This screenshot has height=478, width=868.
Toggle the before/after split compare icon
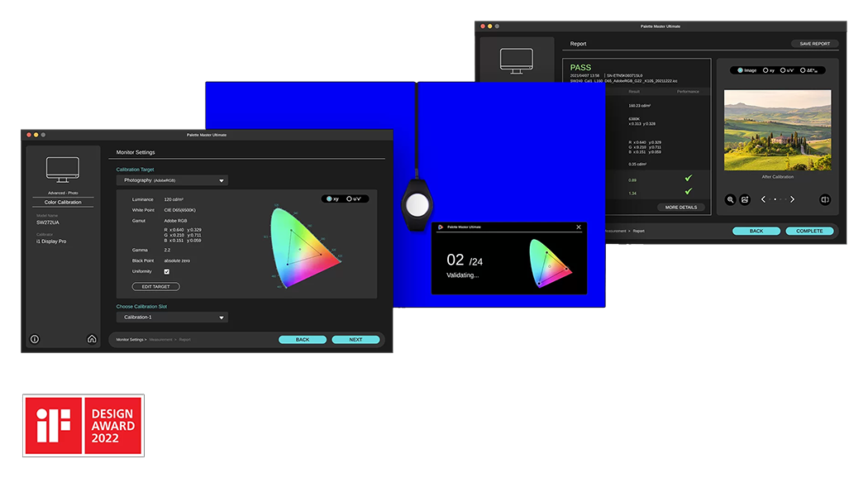point(825,199)
